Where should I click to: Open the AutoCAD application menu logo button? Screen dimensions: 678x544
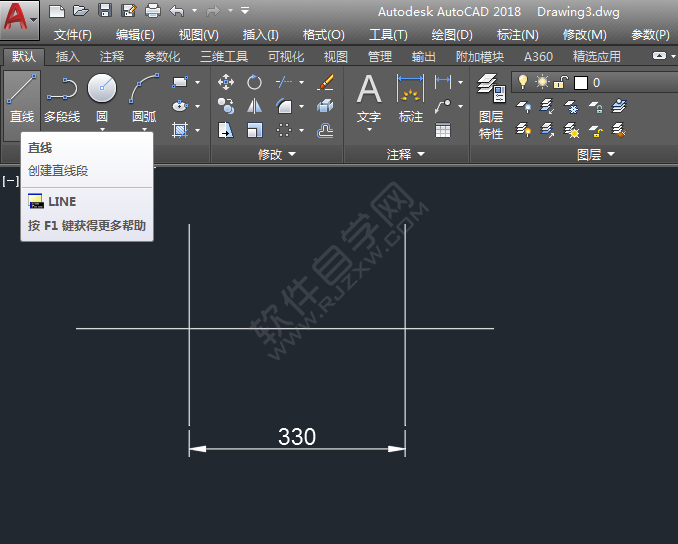(x=20, y=20)
